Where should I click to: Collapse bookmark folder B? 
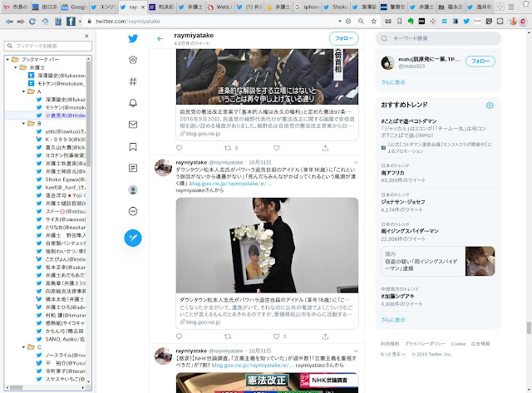pyautogui.click(x=24, y=124)
